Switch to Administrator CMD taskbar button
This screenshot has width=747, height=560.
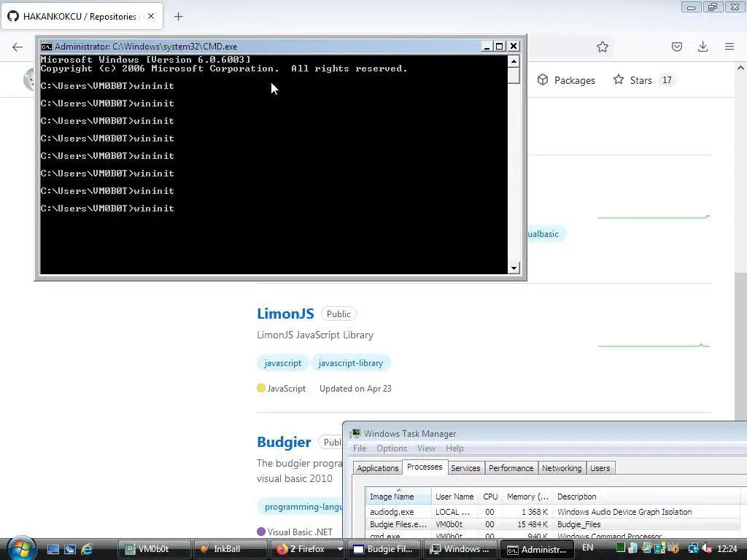537,549
